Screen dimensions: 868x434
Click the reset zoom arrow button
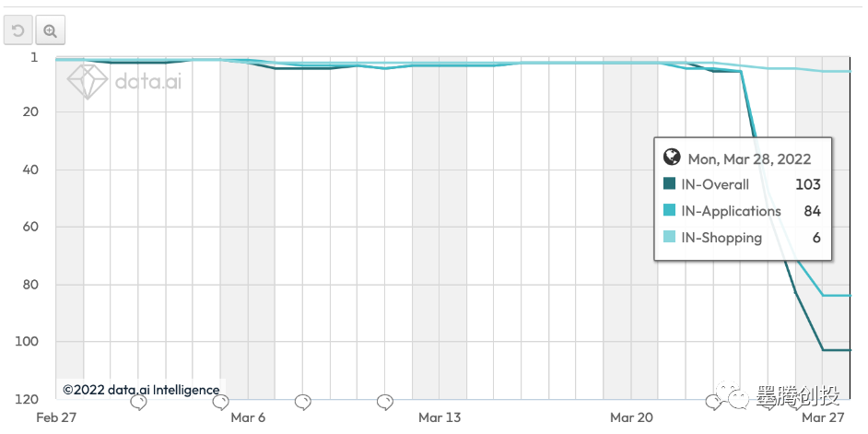[18, 31]
